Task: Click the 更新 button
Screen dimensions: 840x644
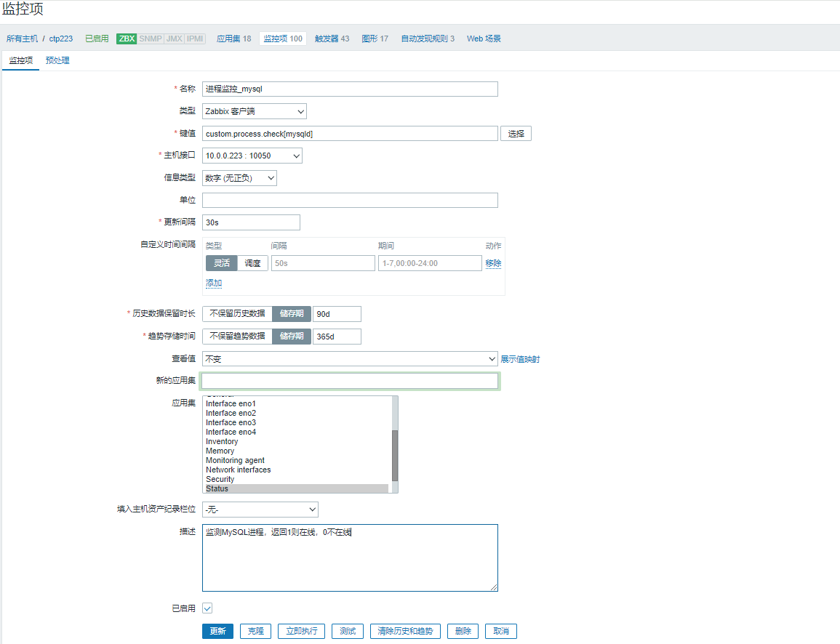Action: click(x=217, y=631)
